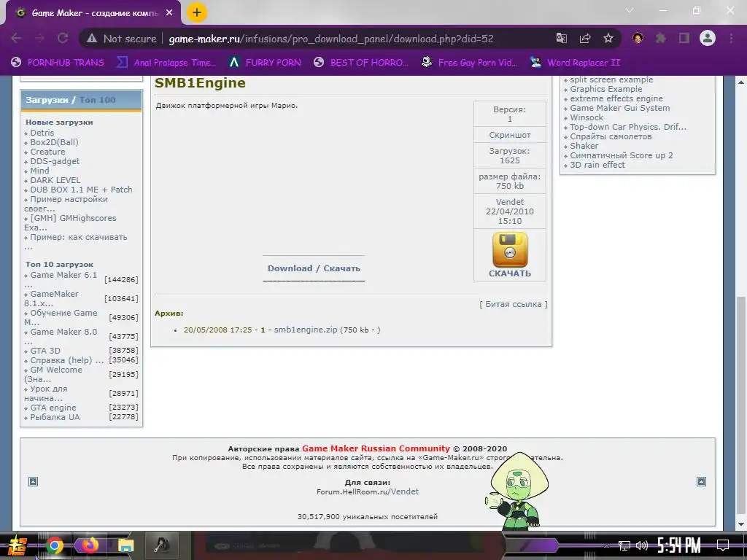Open a new tab with plus button
Image resolution: width=747 pixels, height=560 pixels.
(197, 12)
